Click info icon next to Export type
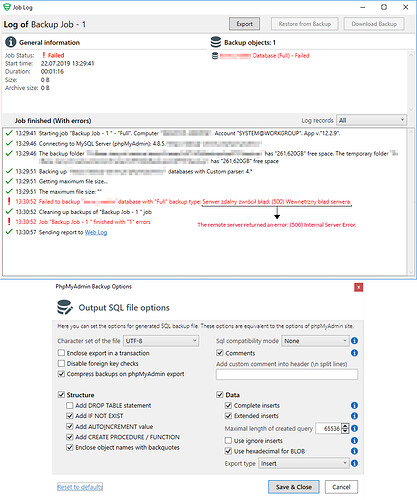This screenshot has width=417, height=500. (x=354, y=463)
